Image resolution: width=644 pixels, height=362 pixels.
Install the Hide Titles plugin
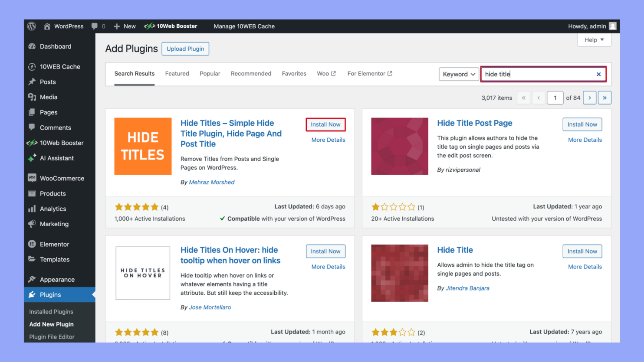pos(325,124)
